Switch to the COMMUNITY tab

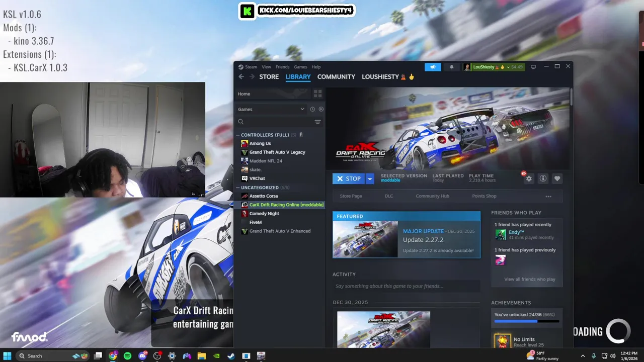pyautogui.click(x=336, y=76)
